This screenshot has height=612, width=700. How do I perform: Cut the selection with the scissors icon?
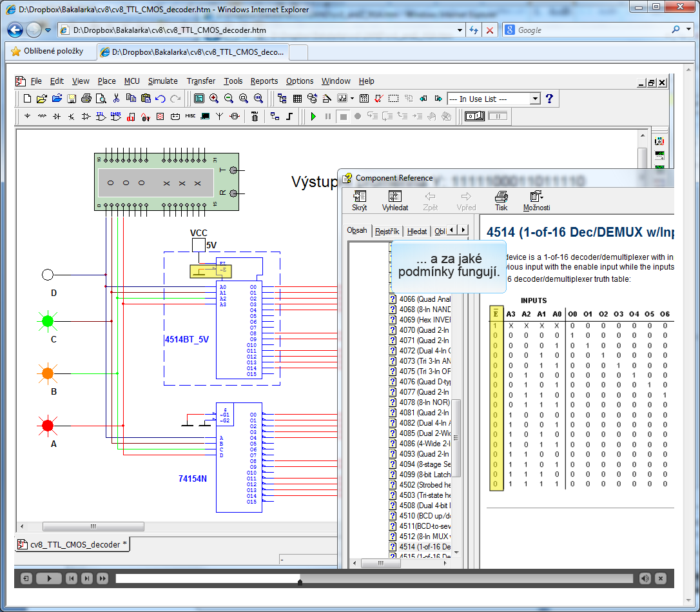tap(117, 99)
